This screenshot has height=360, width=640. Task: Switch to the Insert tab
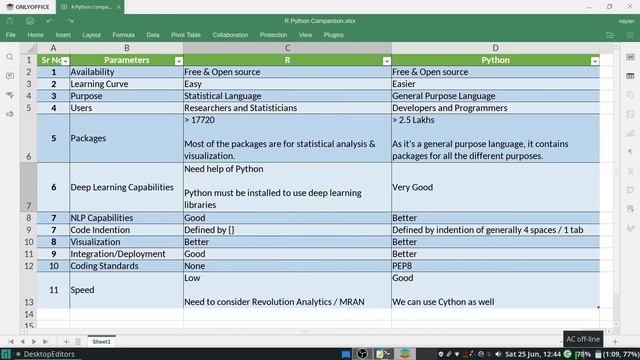pos(63,35)
